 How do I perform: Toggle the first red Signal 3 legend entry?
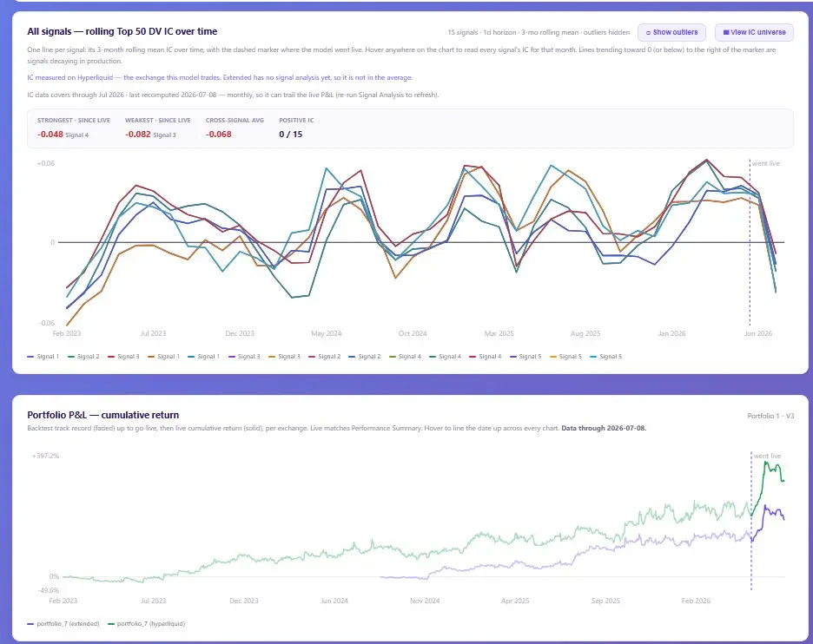[123, 357]
